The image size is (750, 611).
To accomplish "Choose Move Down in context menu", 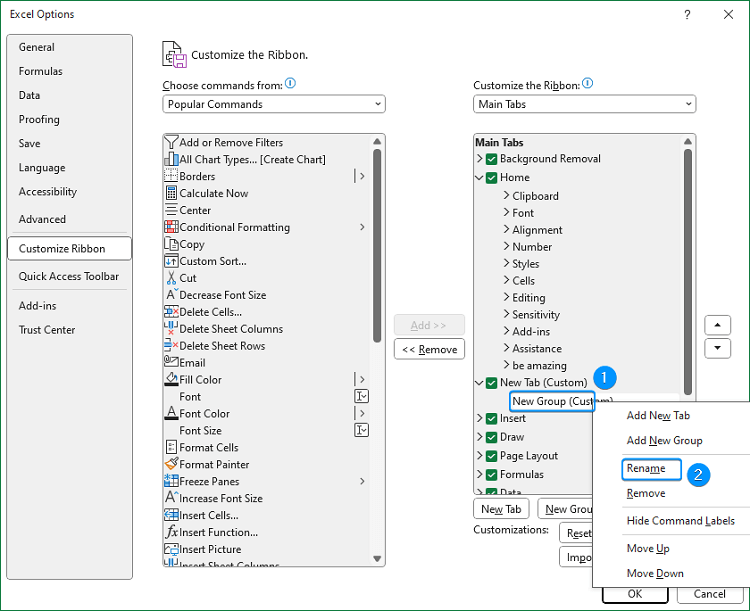I will coord(655,573).
